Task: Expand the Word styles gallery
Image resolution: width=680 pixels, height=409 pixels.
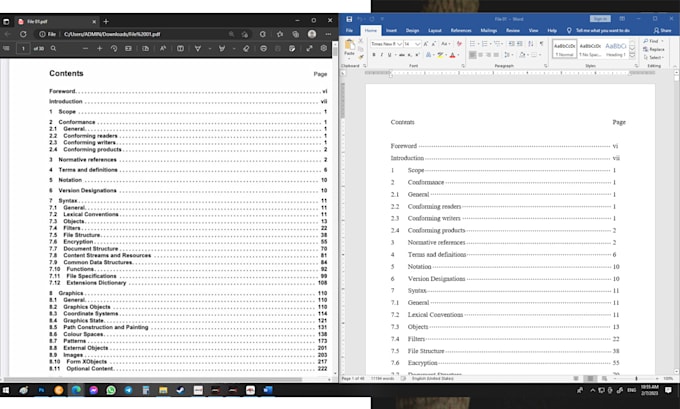Action: click(x=630, y=57)
